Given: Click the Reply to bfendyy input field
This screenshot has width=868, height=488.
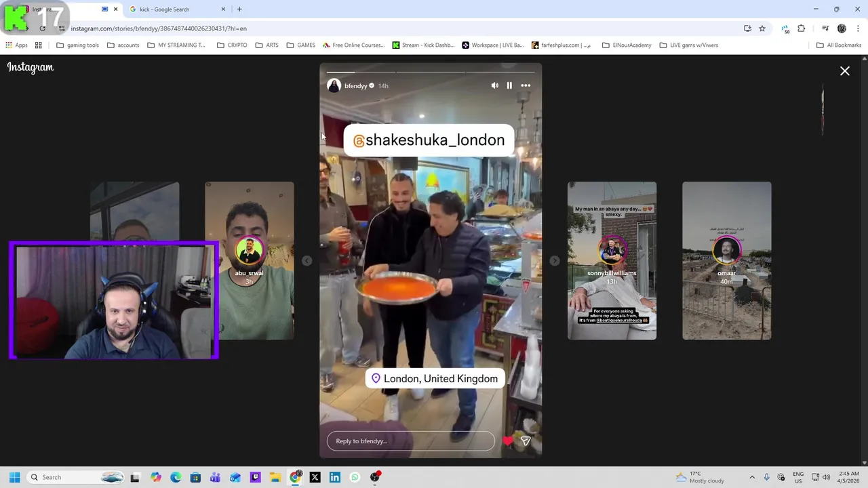Looking at the screenshot, I should pyautogui.click(x=411, y=441).
